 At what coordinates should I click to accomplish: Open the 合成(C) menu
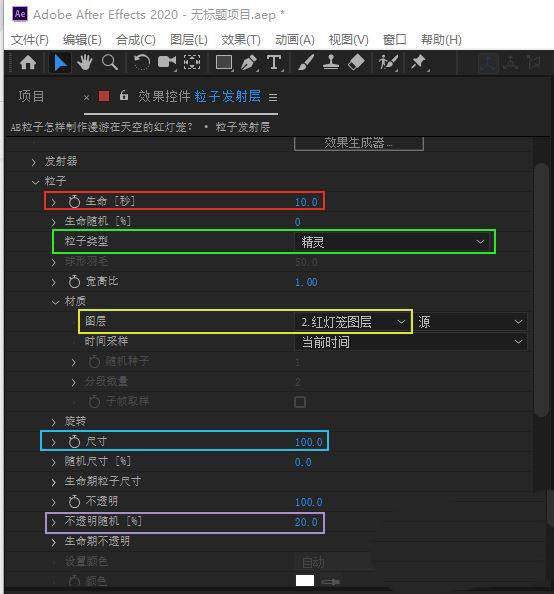coord(136,40)
